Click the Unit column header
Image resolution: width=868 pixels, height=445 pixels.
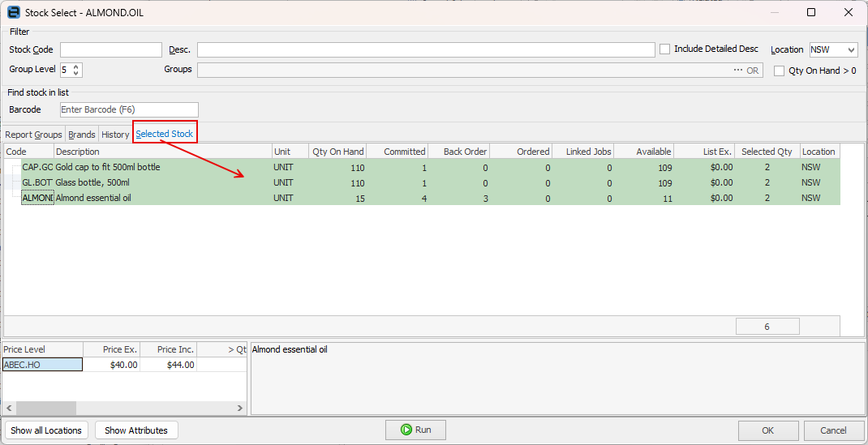290,152
